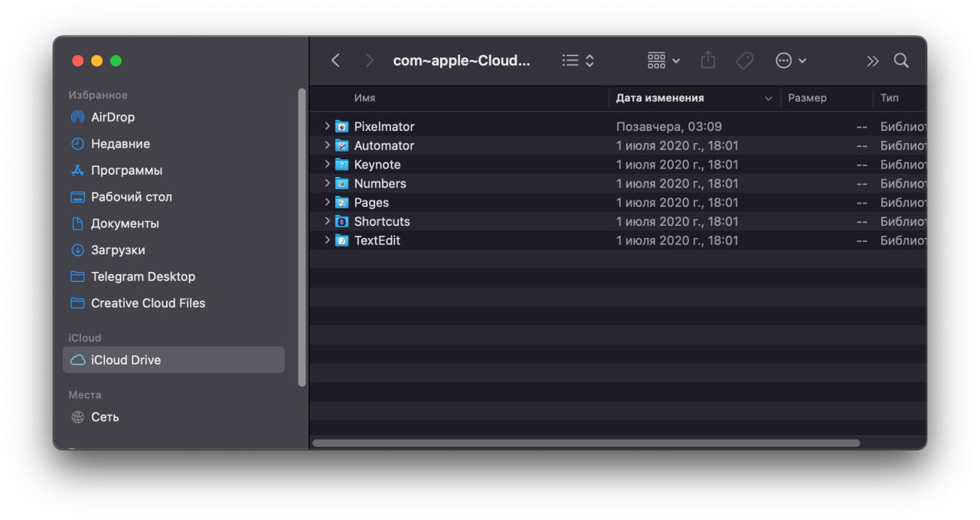Select the Pixelmator name text
980x520 pixels.
click(x=384, y=126)
